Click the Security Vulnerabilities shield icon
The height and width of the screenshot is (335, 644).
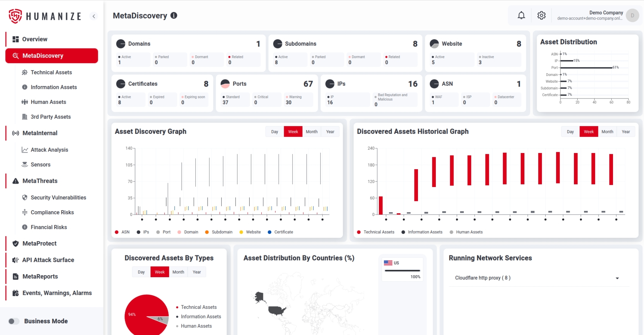[25, 197]
